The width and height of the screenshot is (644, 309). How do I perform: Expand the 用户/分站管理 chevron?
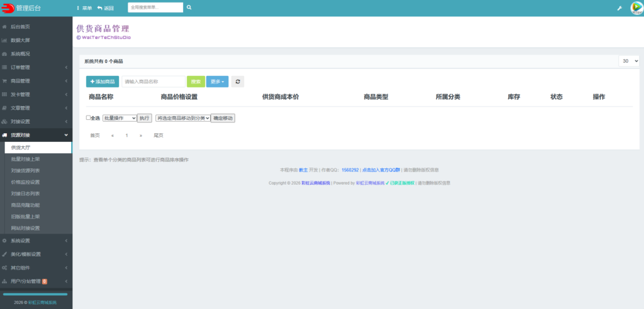(x=66, y=281)
